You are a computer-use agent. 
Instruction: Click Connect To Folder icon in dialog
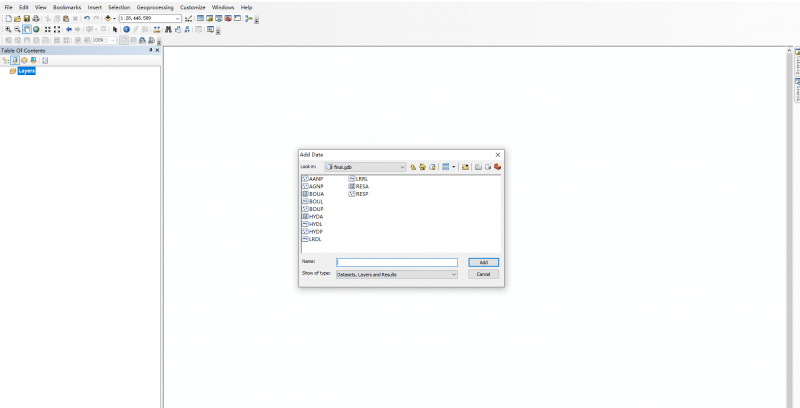pos(466,167)
